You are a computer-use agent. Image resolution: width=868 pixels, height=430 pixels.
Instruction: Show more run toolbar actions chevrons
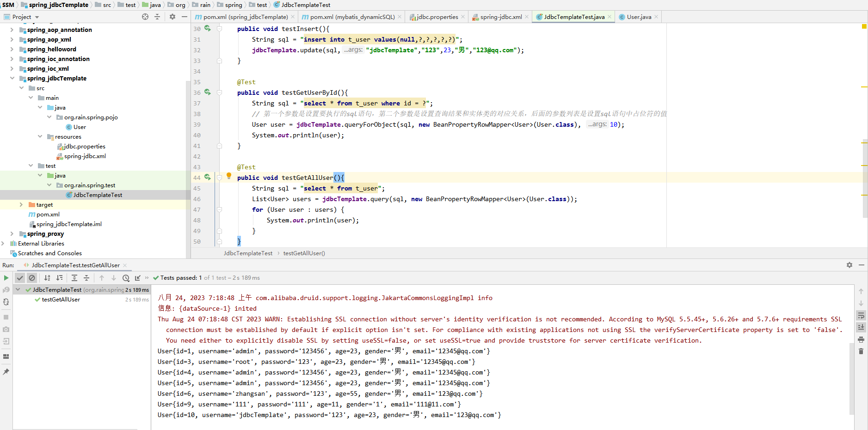pos(147,278)
